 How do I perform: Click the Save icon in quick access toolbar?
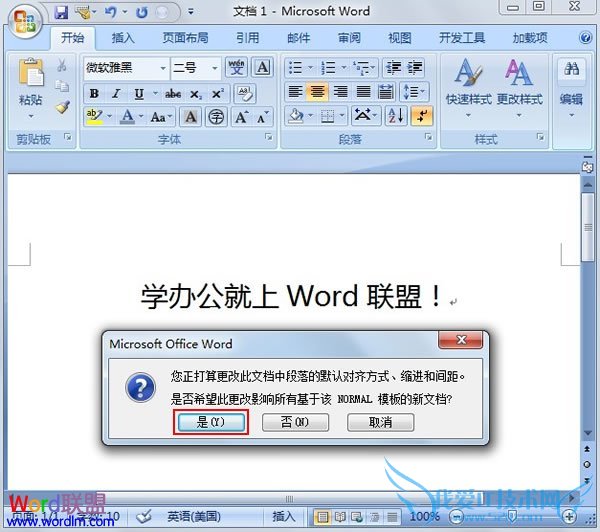point(61,12)
